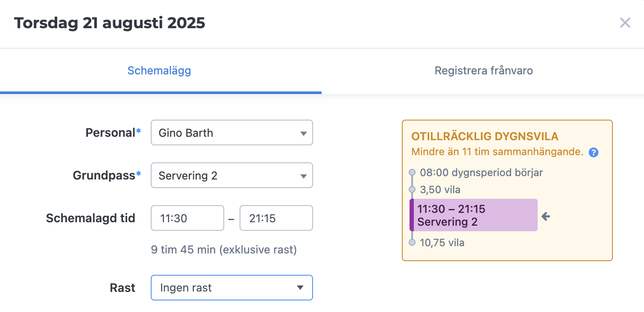Open the Personal dropdown showing Gino Barth
644x312 pixels.
(x=232, y=132)
